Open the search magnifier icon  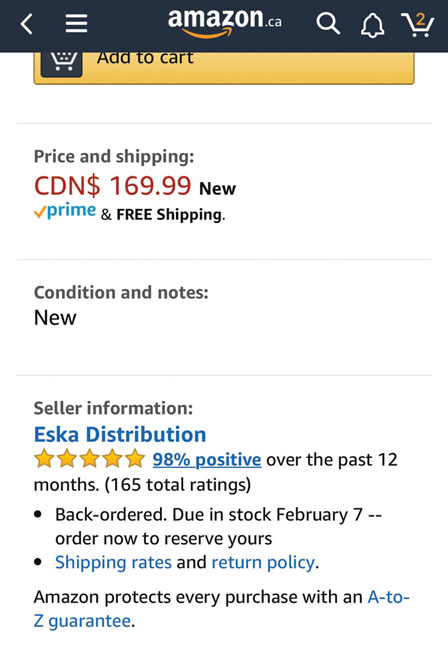328,24
